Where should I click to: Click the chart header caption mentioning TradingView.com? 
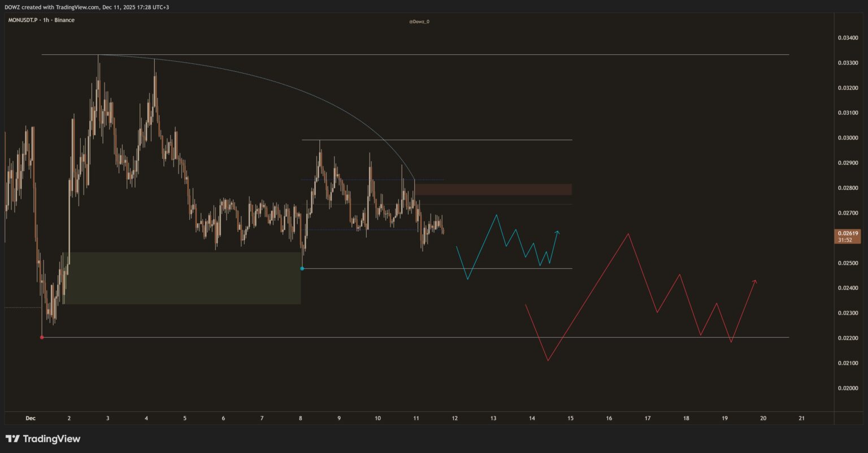click(86, 7)
